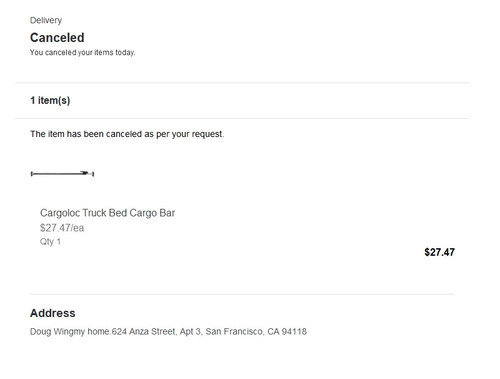Click the name Doug Wing in the address
Image resolution: width=500 pixels, height=379 pixels.
pos(51,332)
